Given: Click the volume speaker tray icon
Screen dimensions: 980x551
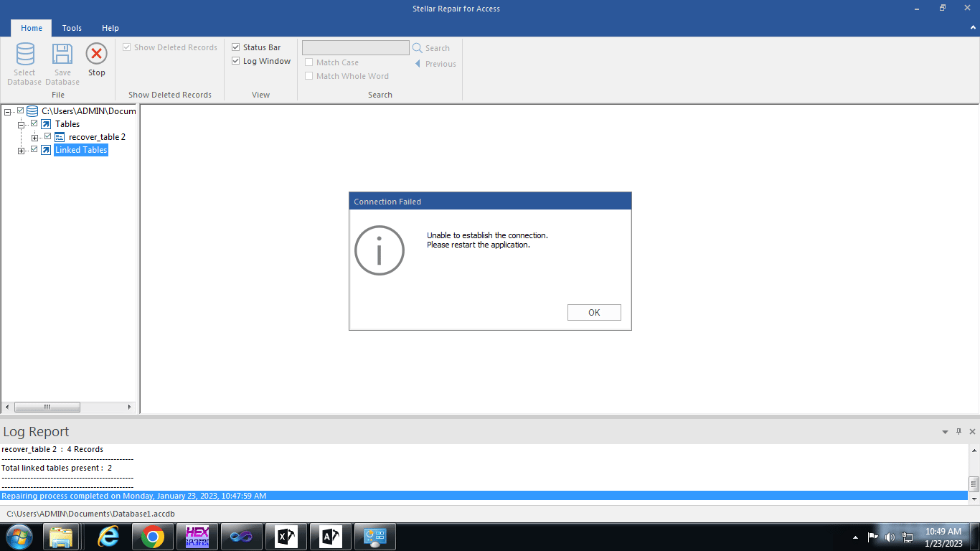Looking at the screenshot, I should 890,537.
